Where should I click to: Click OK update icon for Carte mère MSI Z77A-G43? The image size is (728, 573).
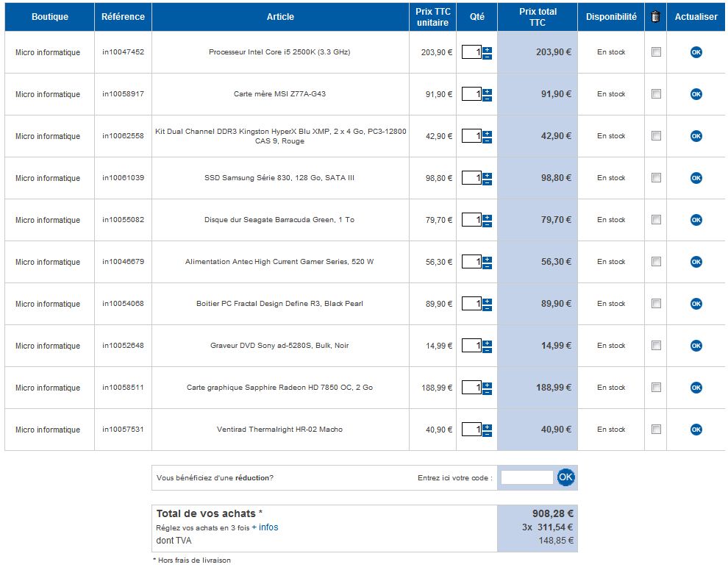pyautogui.click(x=696, y=94)
